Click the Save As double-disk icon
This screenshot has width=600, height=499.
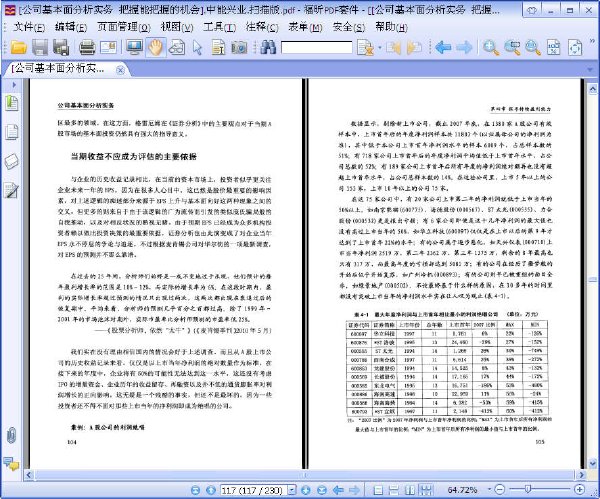click(61, 47)
